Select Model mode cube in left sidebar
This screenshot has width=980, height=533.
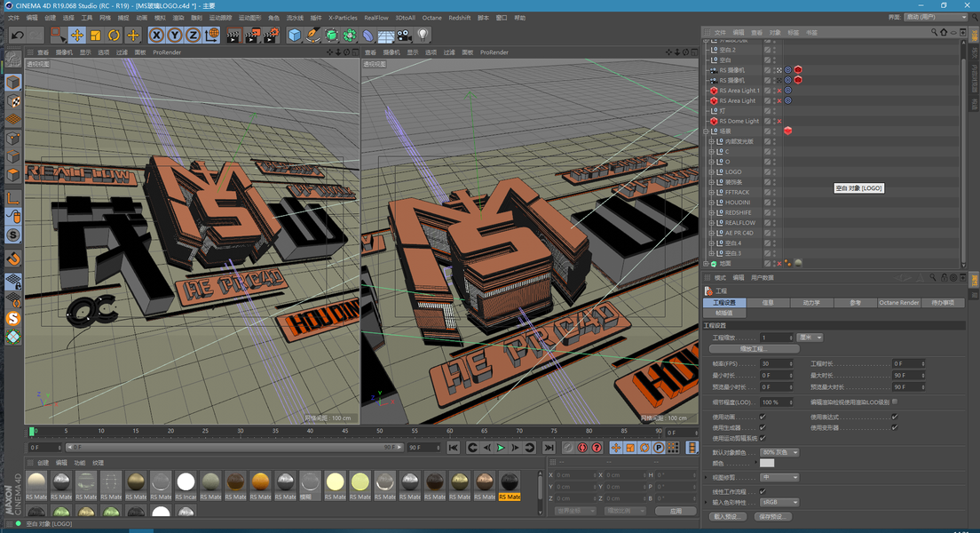(x=13, y=82)
